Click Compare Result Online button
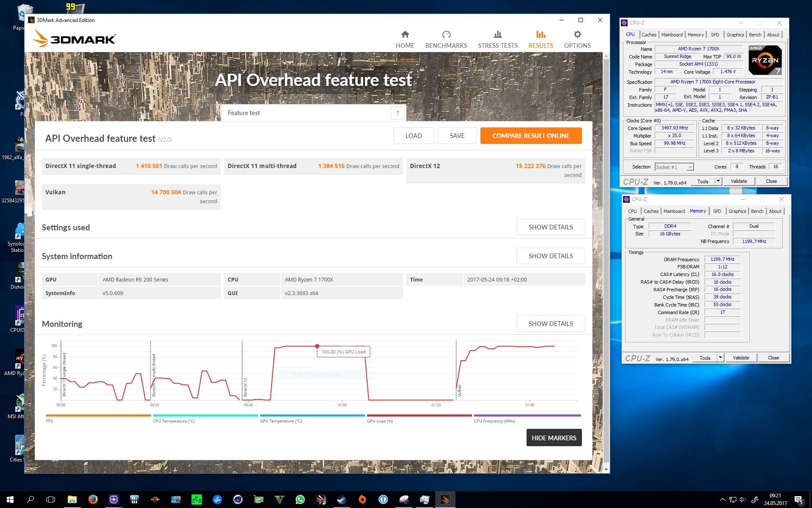Image resolution: width=812 pixels, height=508 pixels. pos(530,136)
